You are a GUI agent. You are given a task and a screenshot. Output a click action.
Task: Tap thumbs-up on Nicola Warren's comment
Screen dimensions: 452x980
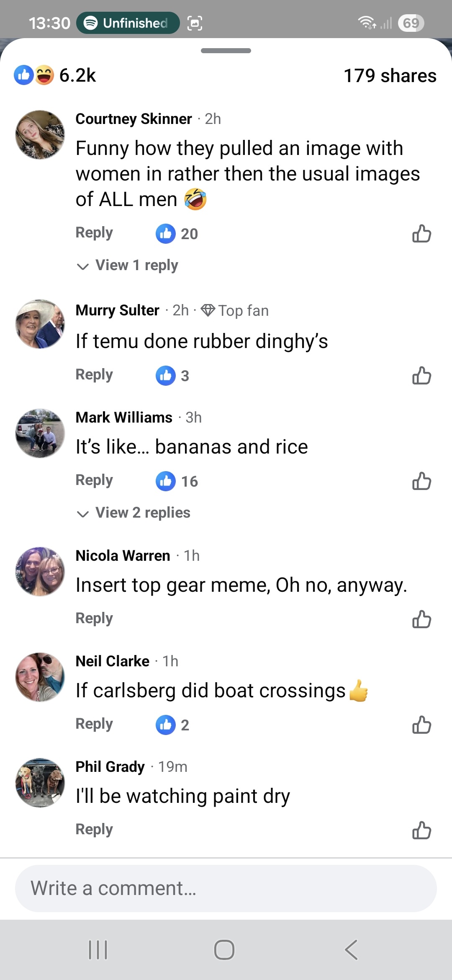(x=421, y=619)
